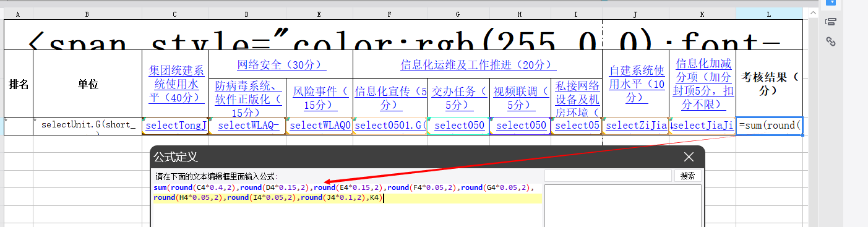
Task: Open the 集团统建系统使用水平 header link
Action: click(x=176, y=84)
